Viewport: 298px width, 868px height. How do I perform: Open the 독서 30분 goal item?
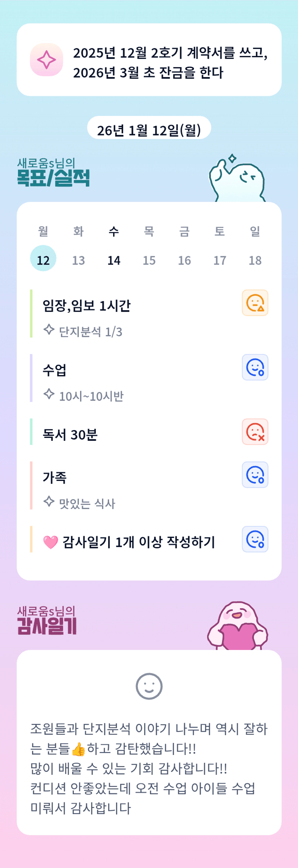coord(70,435)
